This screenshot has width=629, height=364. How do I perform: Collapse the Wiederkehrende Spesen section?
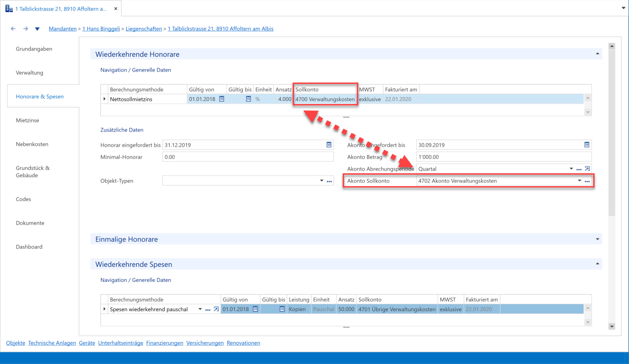pyautogui.click(x=597, y=265)
